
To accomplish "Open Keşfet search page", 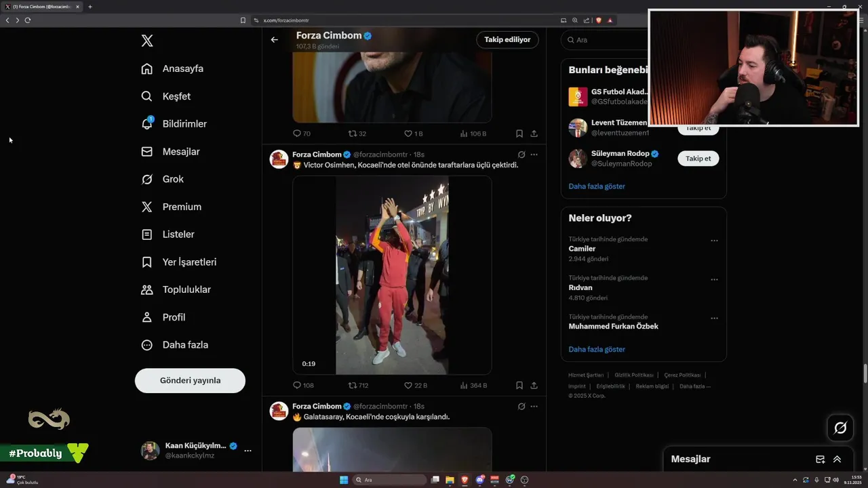I will click(x=166, y=96).
